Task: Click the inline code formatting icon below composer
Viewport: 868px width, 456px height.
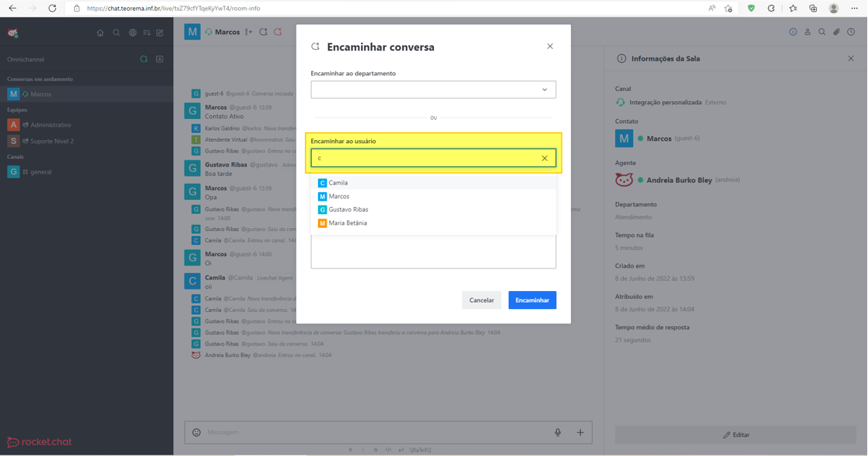Action: [388, 450]
